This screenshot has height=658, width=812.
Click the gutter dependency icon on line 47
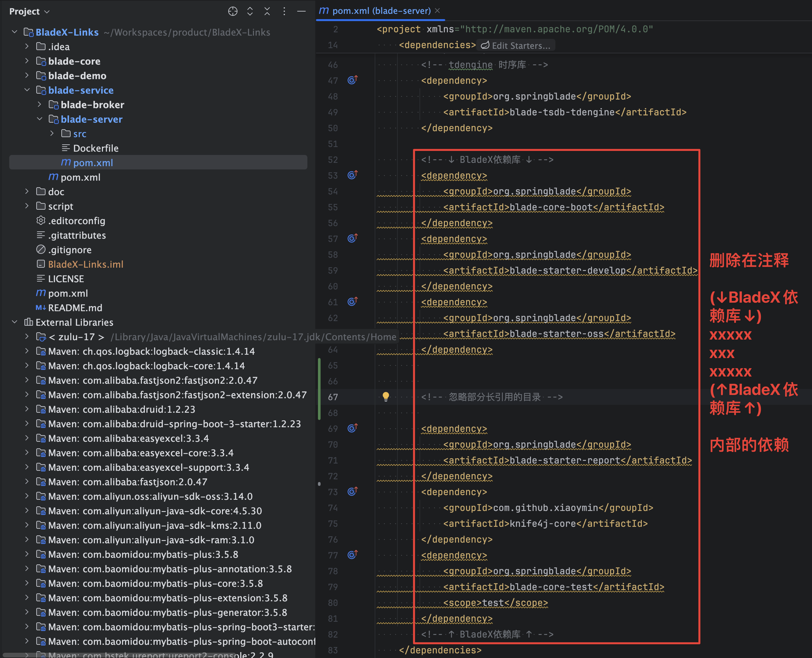coord(353,80)
